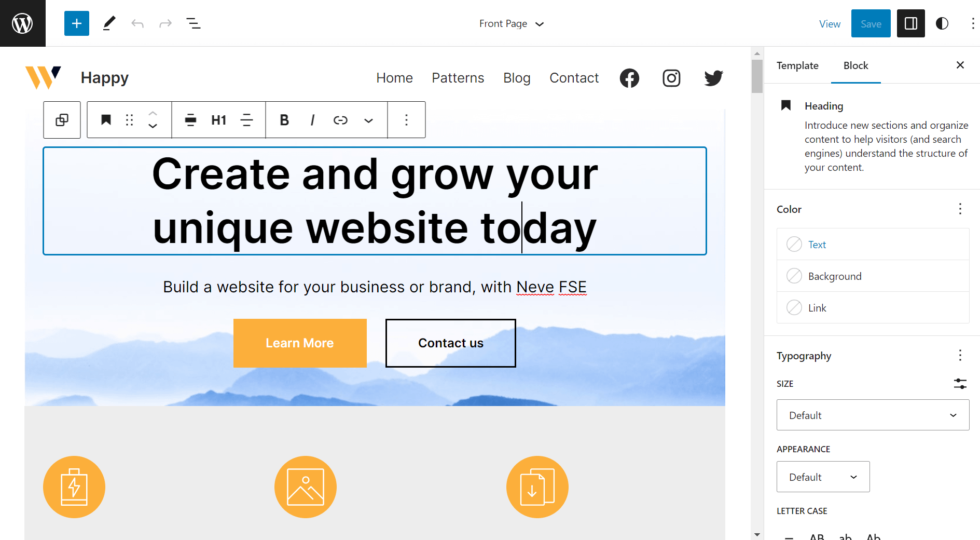This screenshot has width=980, height=540.
Task: Open block options three-dot menu
Action: [406, 120]
